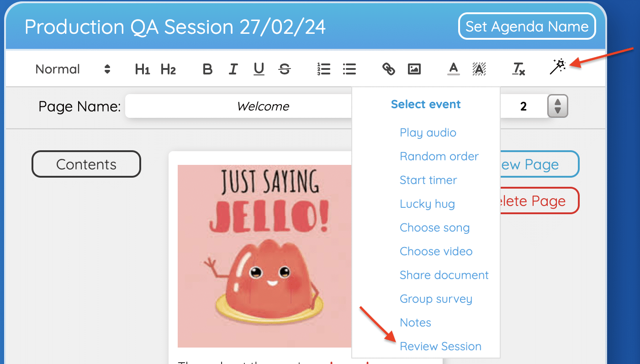Insert a hyperlink
This screenshot has height=364, width=640.
click(x=388, y=69)
